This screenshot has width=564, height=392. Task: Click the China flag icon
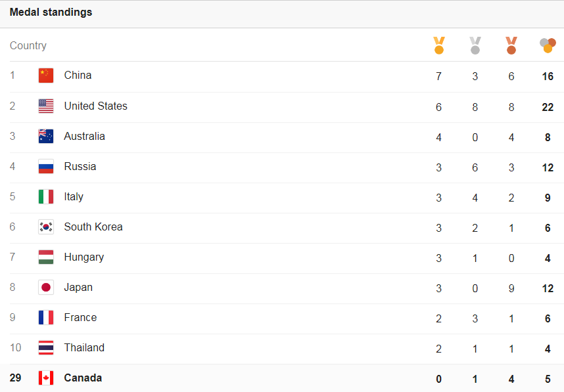point(46,76)
